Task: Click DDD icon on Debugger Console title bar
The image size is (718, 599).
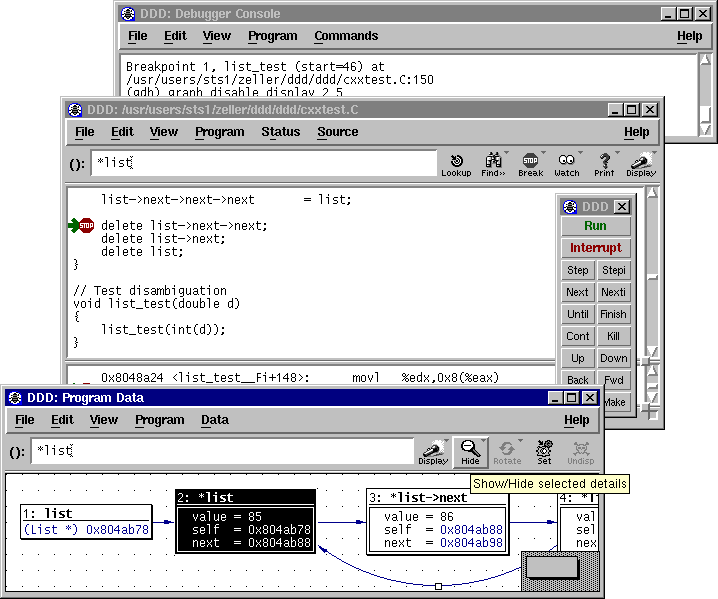Action: 128,14
